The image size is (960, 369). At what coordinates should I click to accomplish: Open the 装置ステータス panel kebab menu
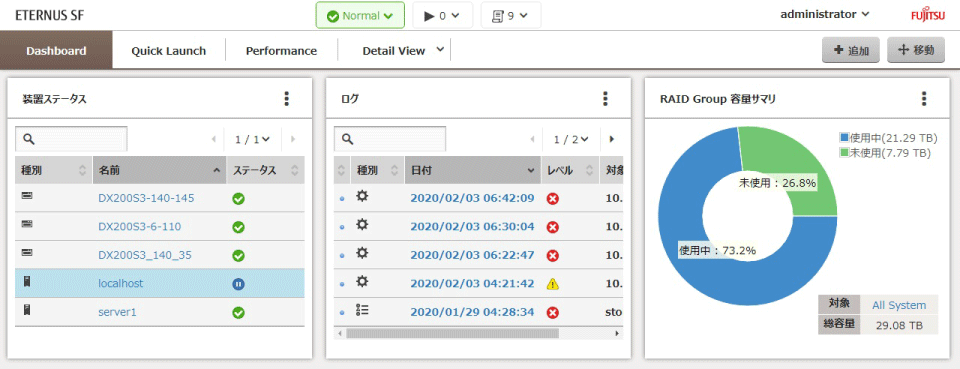[287, 99]
